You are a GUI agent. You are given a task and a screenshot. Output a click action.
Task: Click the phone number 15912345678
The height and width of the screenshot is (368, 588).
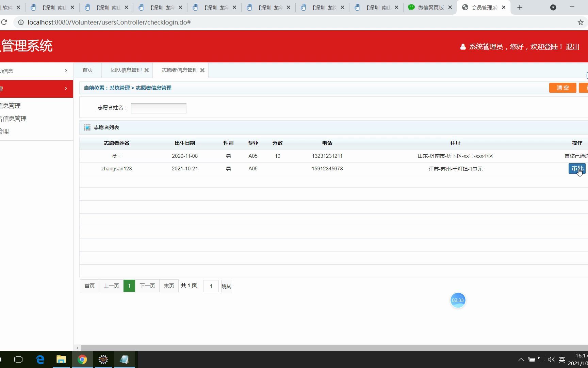click(327, 169)
